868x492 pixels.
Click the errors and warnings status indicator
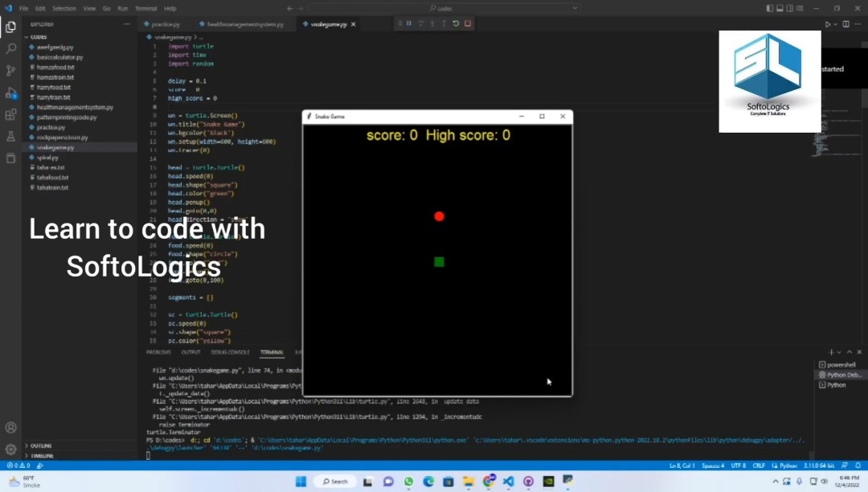click(18, 465)
